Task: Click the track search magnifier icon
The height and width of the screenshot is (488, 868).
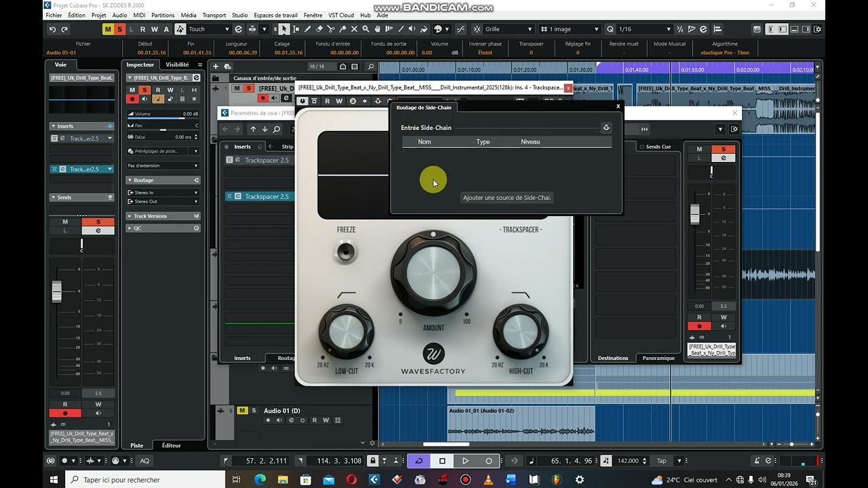Action: [370, 66]
